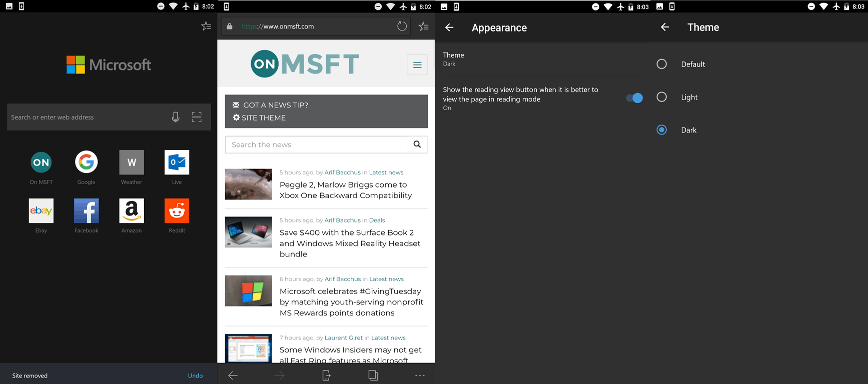Open favorites hub star icon on new tab page
Screen dimensions: 868x384
(x=206, y=26)
